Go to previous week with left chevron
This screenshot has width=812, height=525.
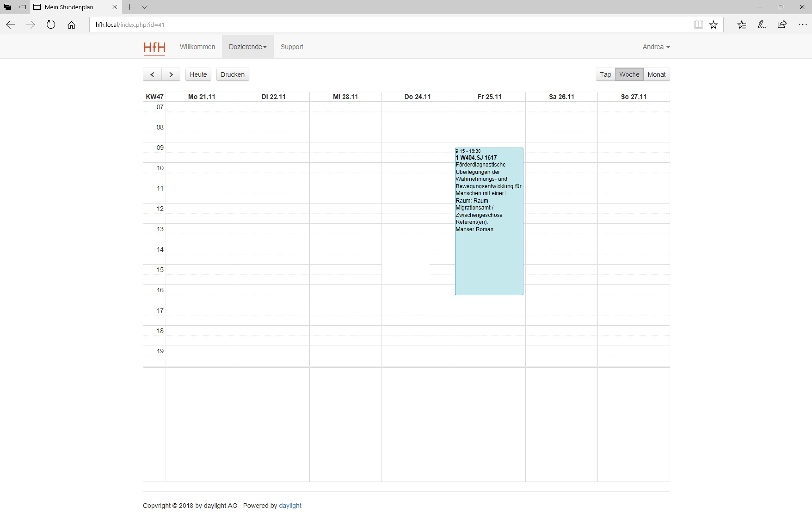pos(152,74)
